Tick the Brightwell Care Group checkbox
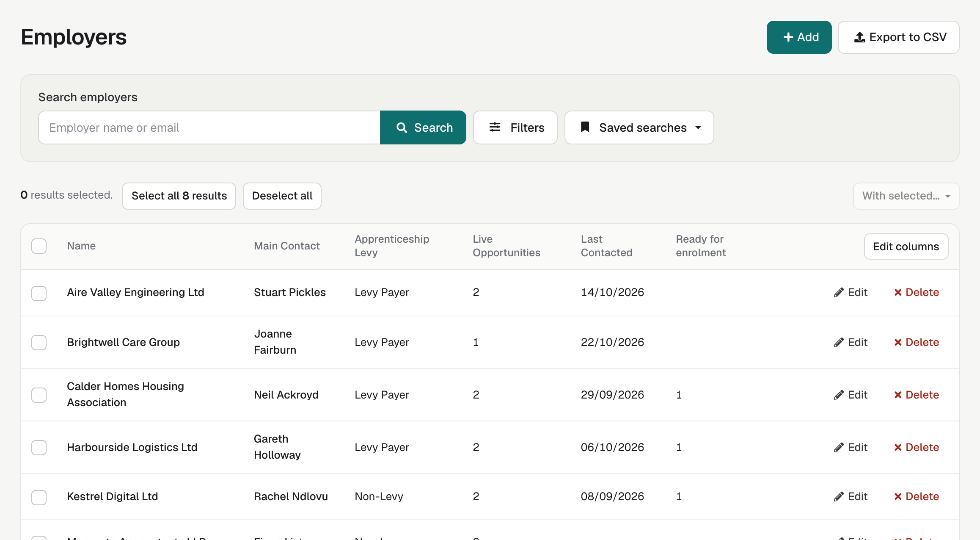 (39, 342)
